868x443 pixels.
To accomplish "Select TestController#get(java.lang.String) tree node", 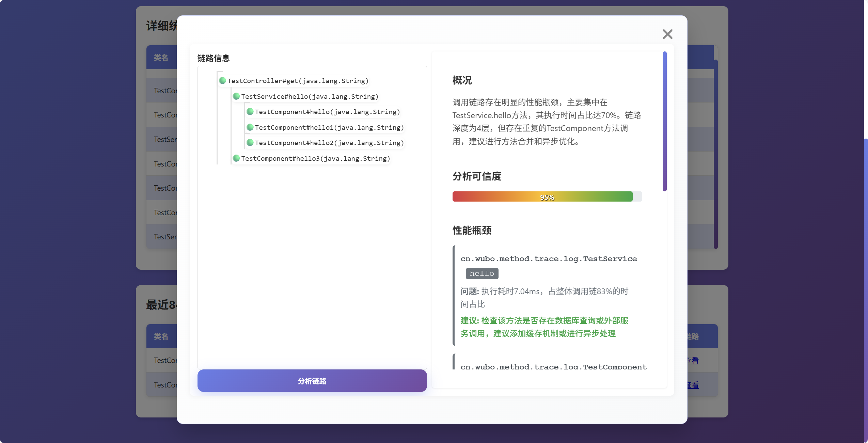I will click(x=298, y=81).
